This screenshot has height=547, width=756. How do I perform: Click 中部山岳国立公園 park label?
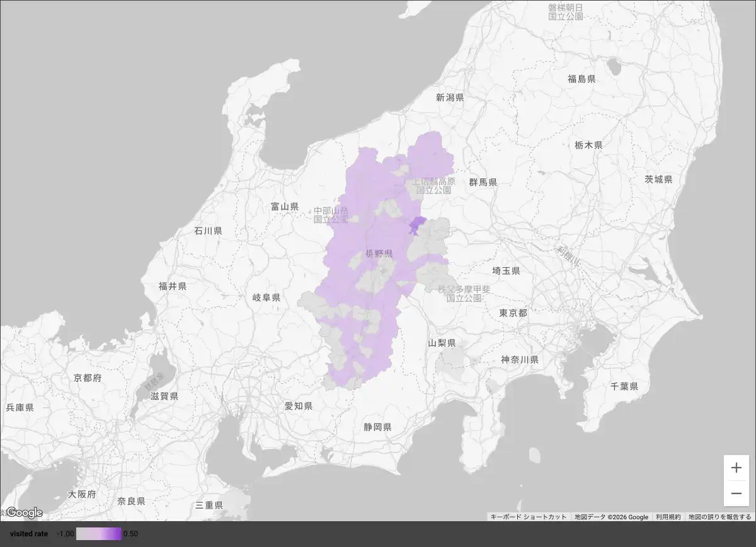click(331, 216)
